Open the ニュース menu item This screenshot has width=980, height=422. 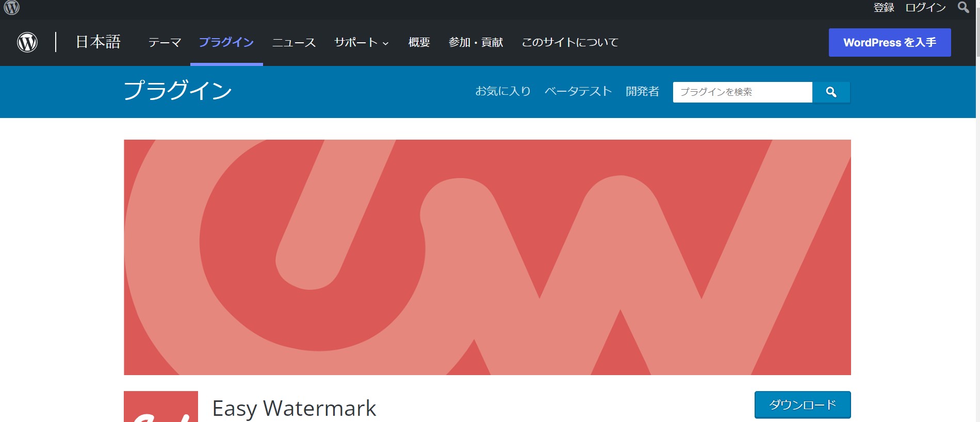tap(294, 42)
